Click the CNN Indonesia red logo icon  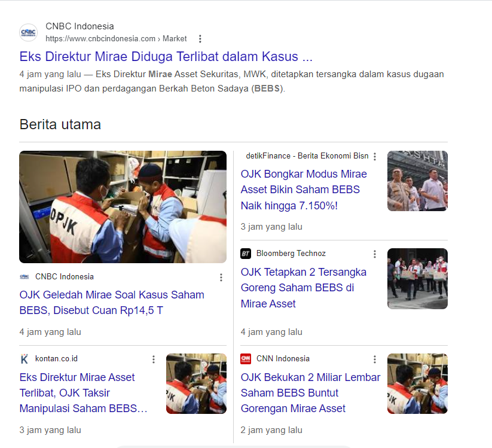(246, 359)
